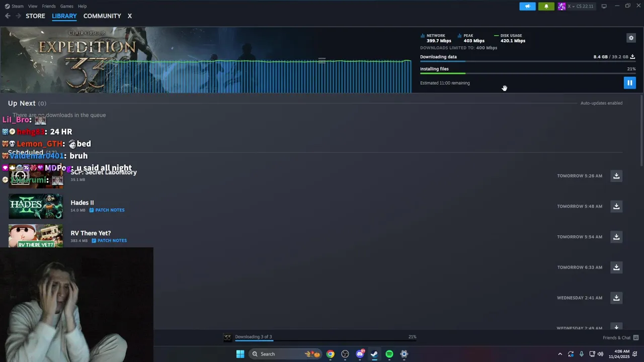
Task: Click the Hades II title text
Action: 82,203
